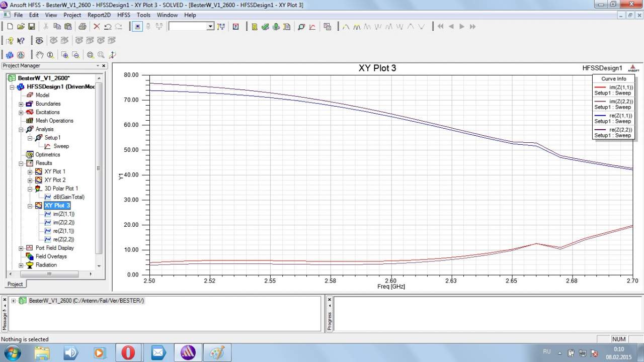Expand the XY Plot 1 node
The image size is (644, 362).
[x=30, y=172]
